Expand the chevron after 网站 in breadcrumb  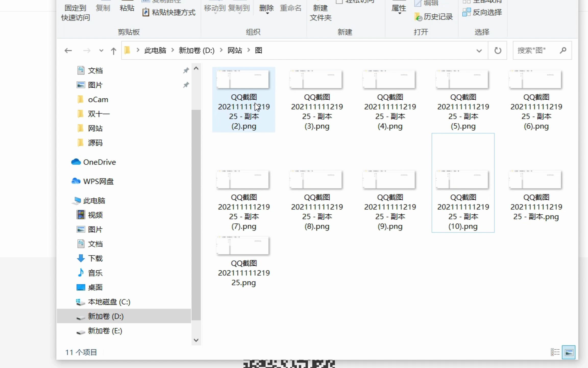[249, 50]
